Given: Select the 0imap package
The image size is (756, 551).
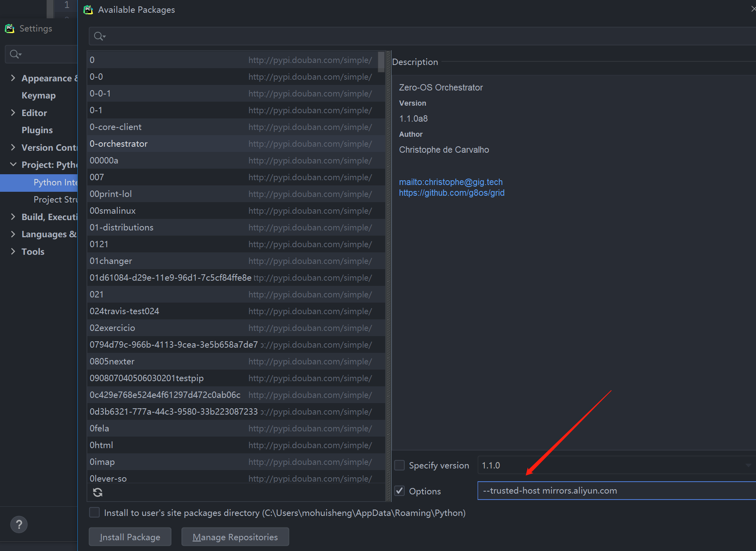Looking at the screenshot, I should [236, 462].
